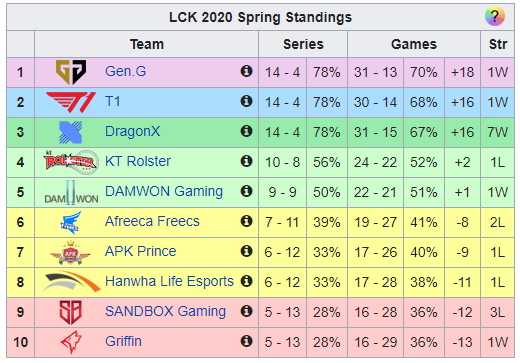The width and height of the screenshot is (520, 363).
Task: Open DAMWON Gaming info icon
Action: [x=246, y=191]
